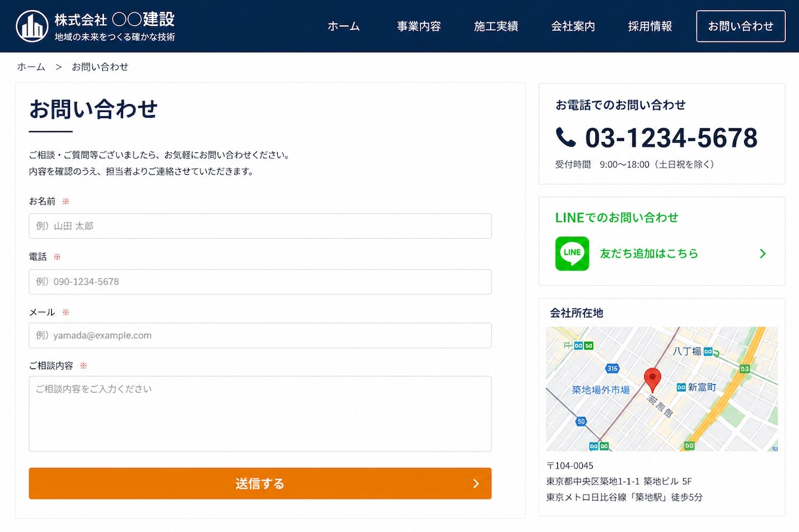Click the 〒104-0045 postal code text

pyautogui.click(x=570, y=466)
